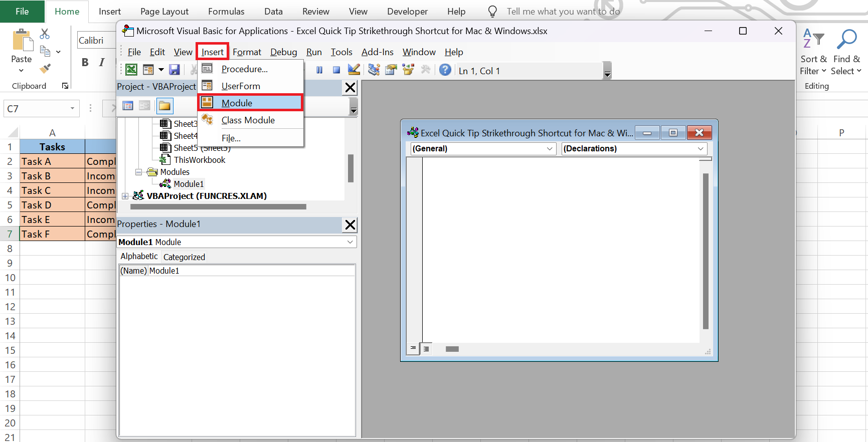
Task: Open the (Declarations) procedure dropdown
Action: coord(701,149)
